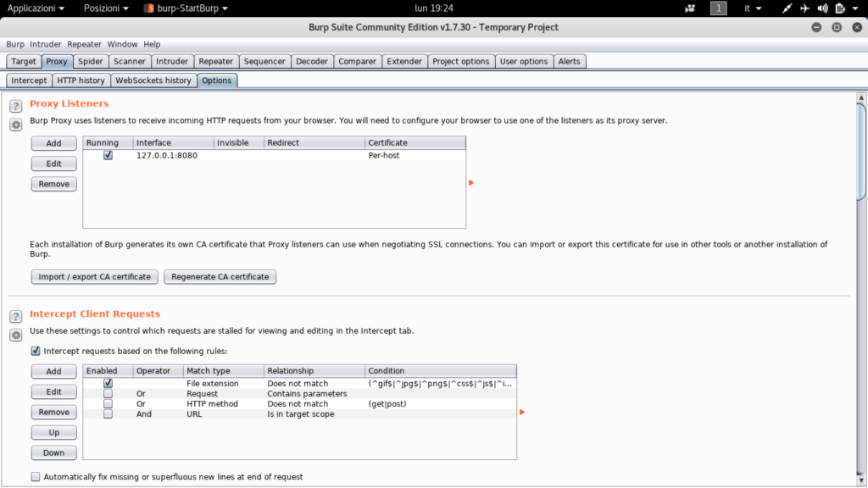Open the Intercept Client Requests gear menu
The image size is (868, 488).
[15, 335]
